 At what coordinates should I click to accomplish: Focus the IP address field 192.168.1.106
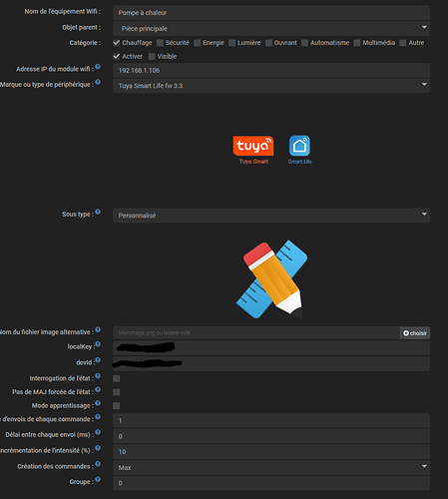[x=271, y=70]
